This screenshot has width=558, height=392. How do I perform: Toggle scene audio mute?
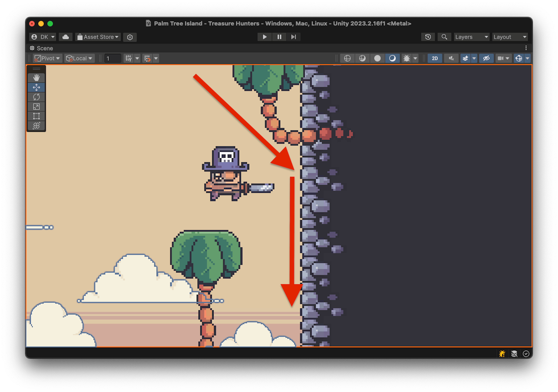point(451,58)
